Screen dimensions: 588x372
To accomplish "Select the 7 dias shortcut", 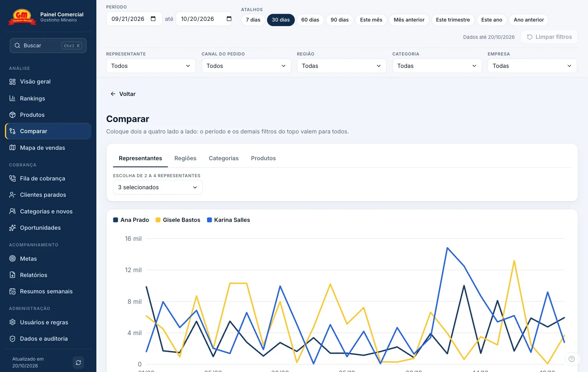I will 253,20.
